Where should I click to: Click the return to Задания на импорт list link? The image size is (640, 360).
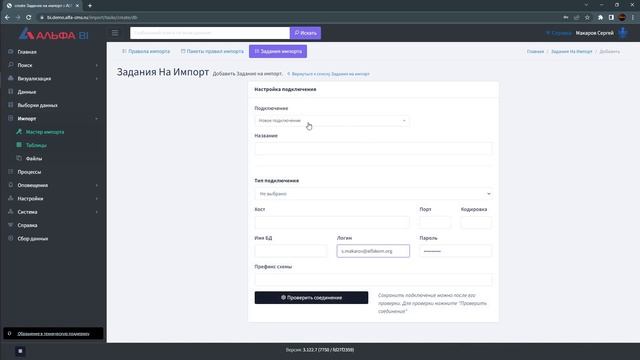[x=329, y=74]
